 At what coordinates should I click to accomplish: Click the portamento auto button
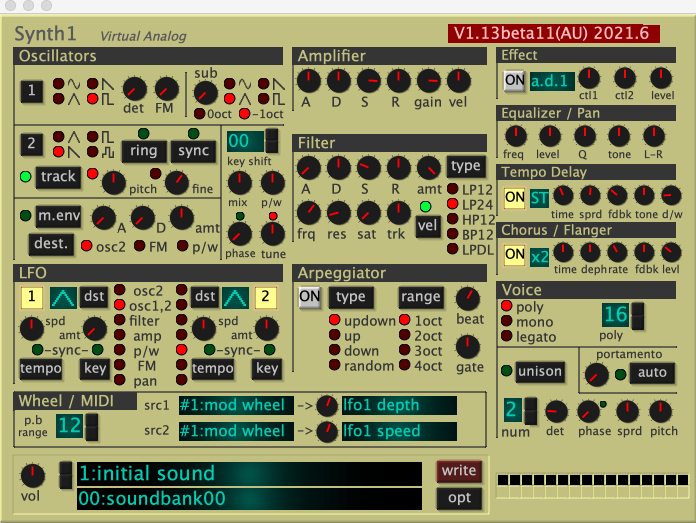(652, 373)
